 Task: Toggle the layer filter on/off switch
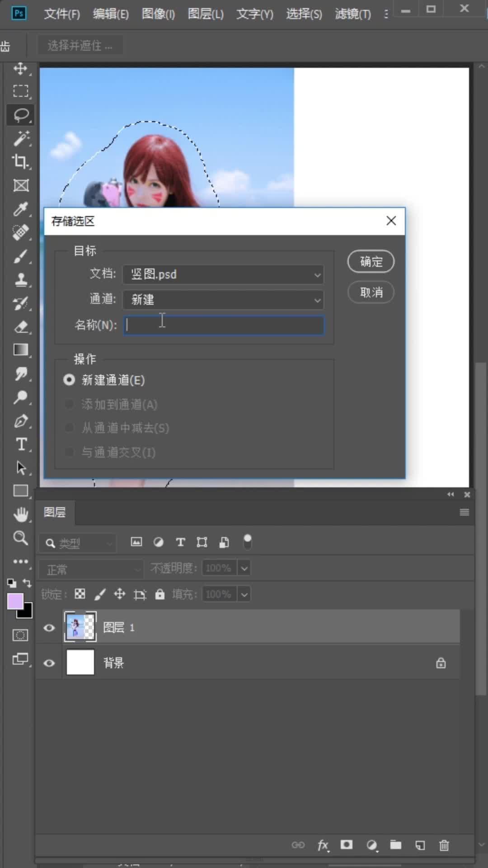point(247,542)
